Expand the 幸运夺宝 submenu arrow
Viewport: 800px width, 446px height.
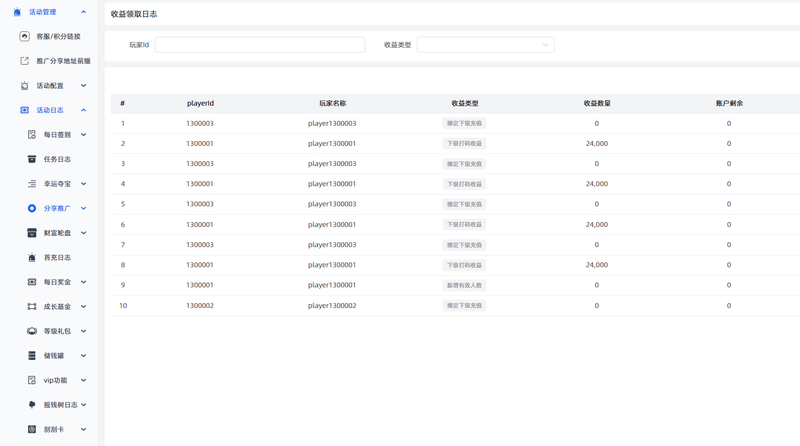(x=84, y=184)
